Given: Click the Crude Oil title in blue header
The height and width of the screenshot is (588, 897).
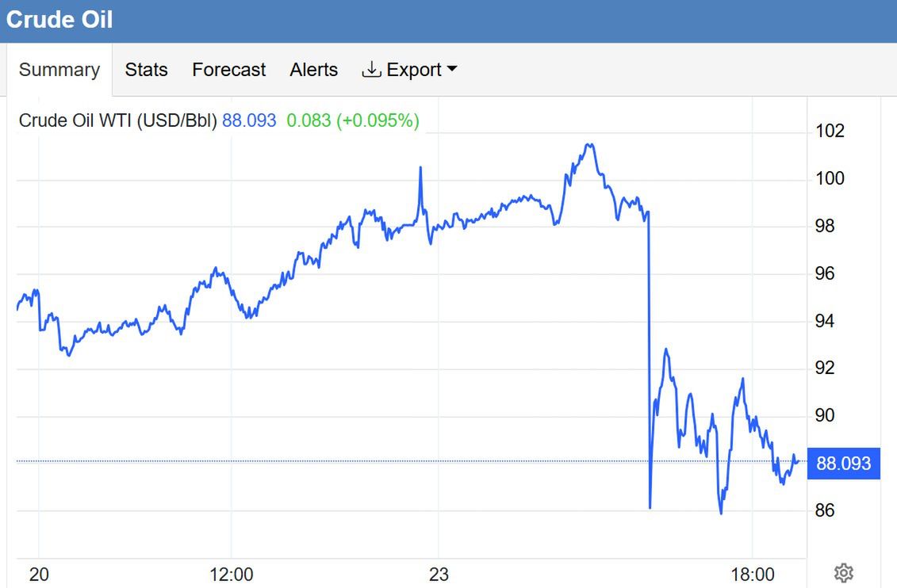Looking at the screenshot, I should (58, 19).
